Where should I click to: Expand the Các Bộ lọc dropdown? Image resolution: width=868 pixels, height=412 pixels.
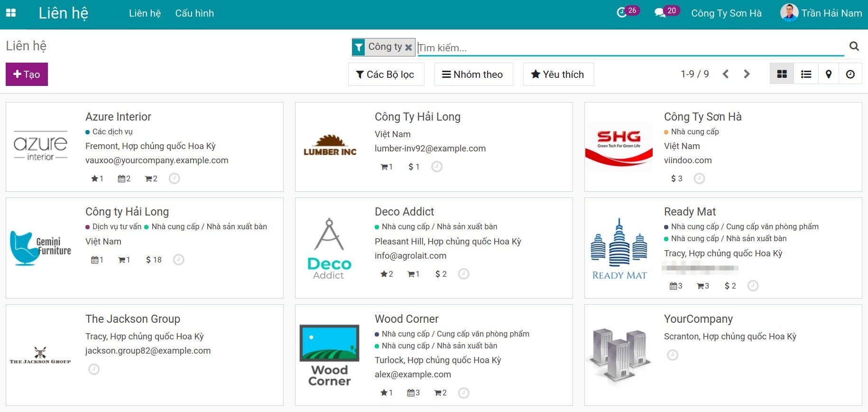click(386, 75)
